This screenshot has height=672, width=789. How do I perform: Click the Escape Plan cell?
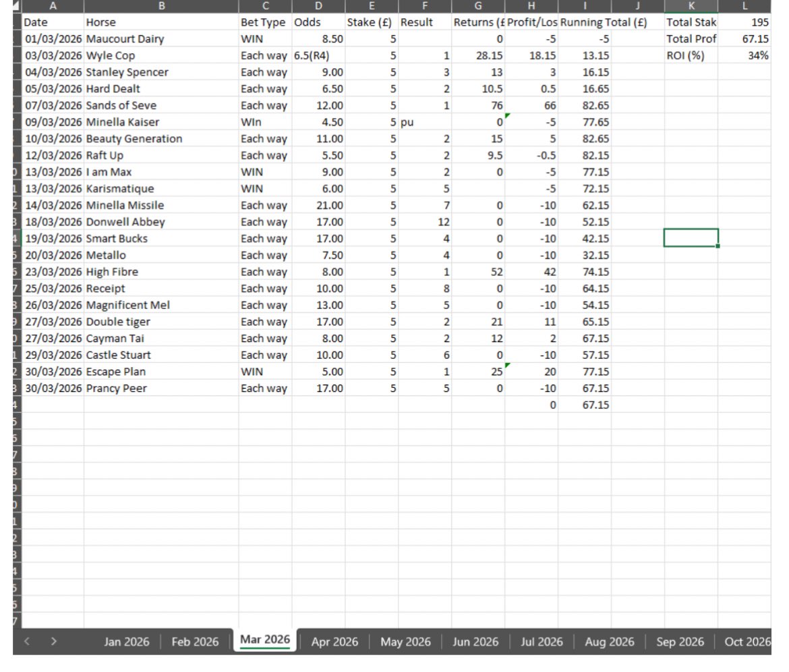click(x=161, y=371)
